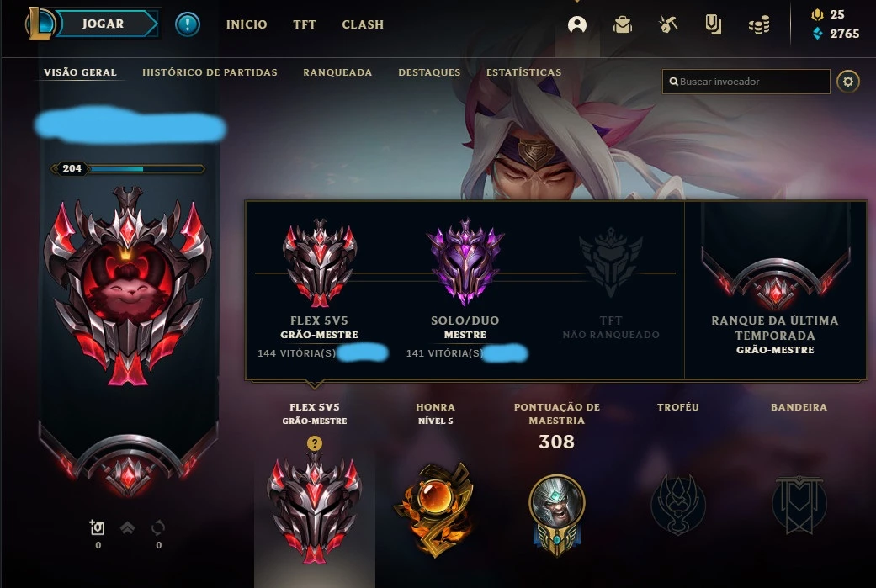
Task: Open profile settings gear icon
Action: (x=848, y=82)
